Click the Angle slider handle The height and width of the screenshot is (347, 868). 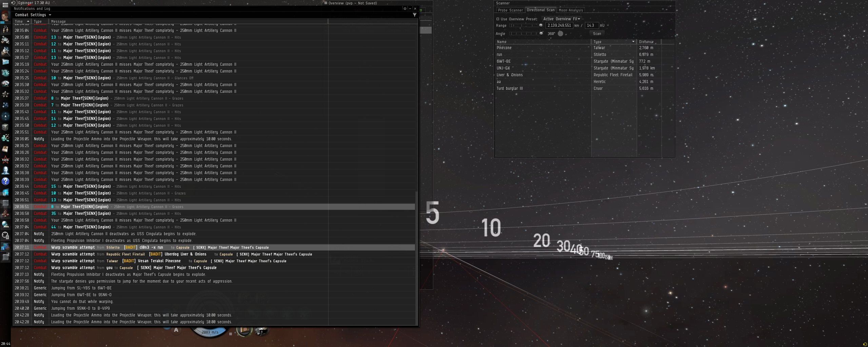click(541, 34)
